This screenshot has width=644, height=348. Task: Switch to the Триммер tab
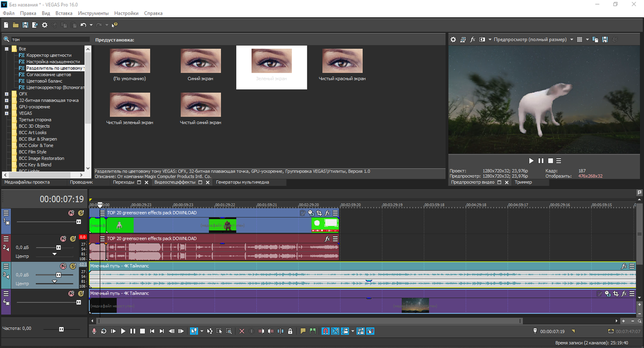coord(523,182)
